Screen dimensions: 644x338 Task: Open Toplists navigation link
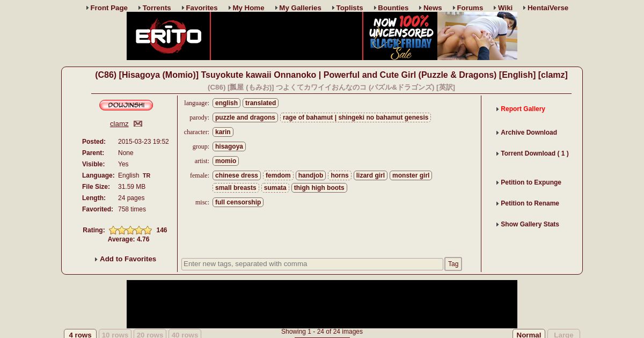349,8
